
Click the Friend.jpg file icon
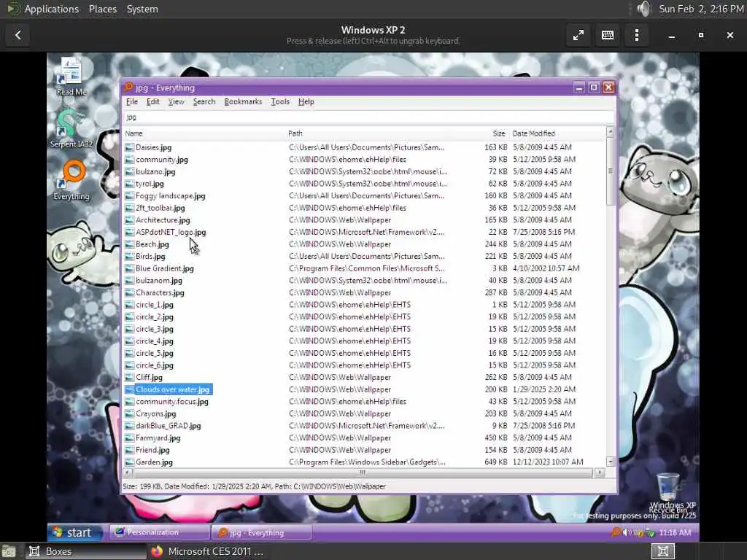pyautogui.click(x=129, y=450)
